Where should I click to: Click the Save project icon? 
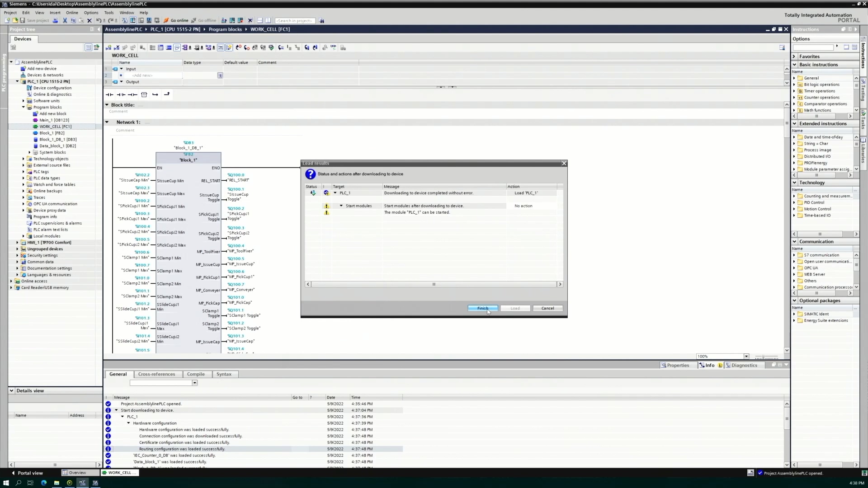[23, 21]
